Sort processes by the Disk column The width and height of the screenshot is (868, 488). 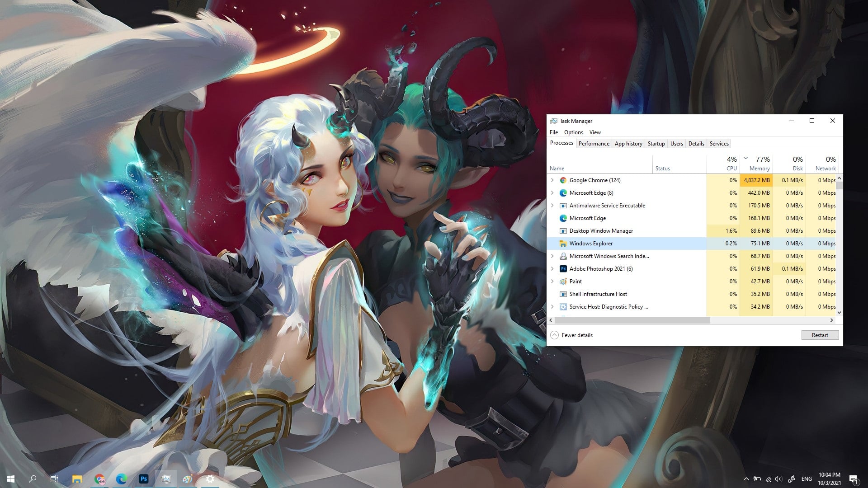click(x=789, y=164)
